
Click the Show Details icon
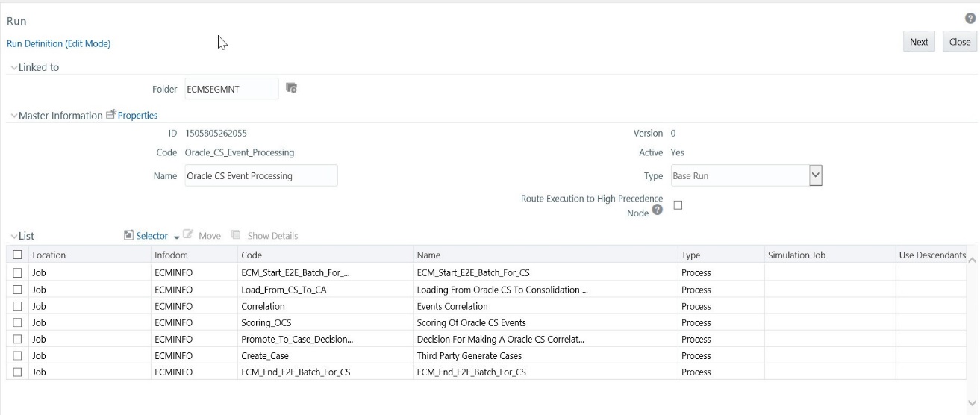click(236, 235)
